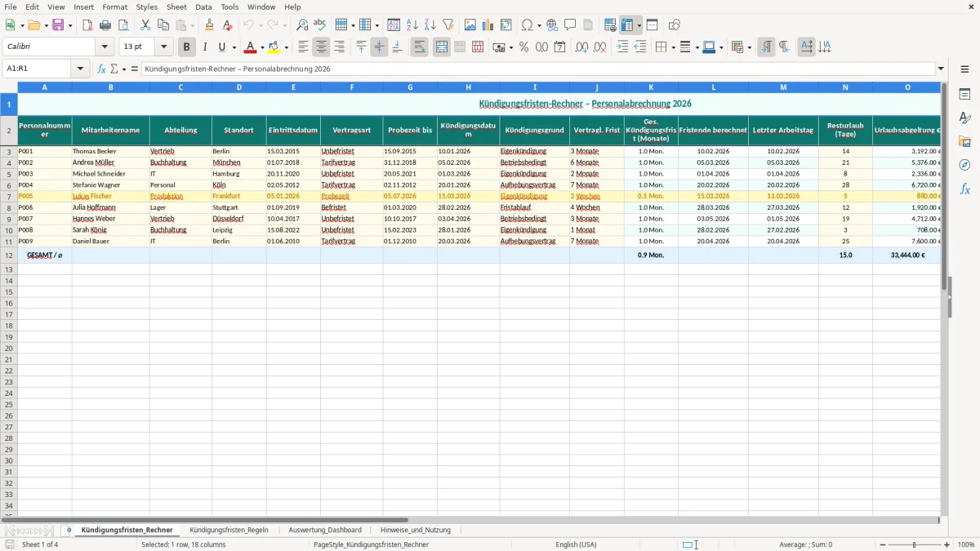Activate Clone Formatting paintbrush
This screenshot has width=980, height=551.
pos(210,25)
